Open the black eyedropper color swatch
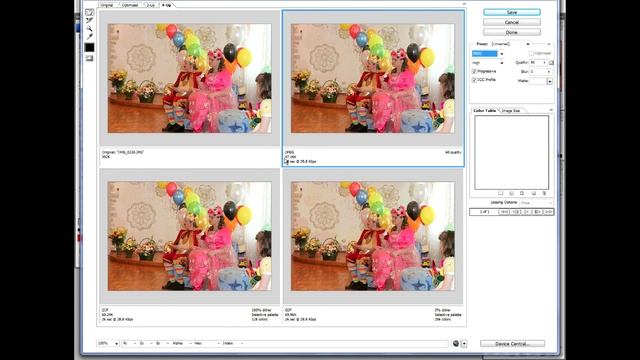This screenshot has width=640, height=360. 89,47
